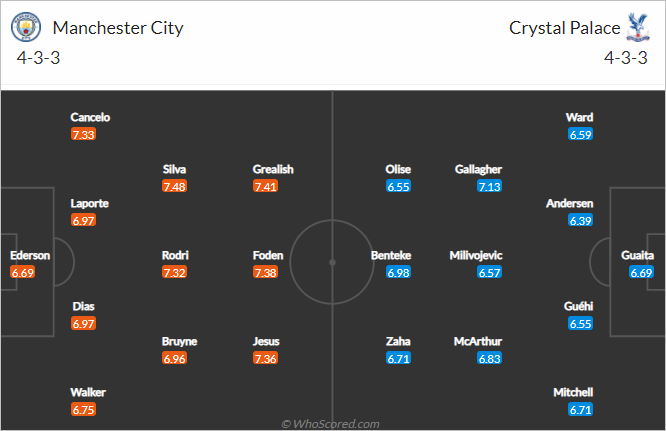Click the Crystal Palace eagle crest
The width and height of the screenshot is (666, 431).
(x=638, y=27)
